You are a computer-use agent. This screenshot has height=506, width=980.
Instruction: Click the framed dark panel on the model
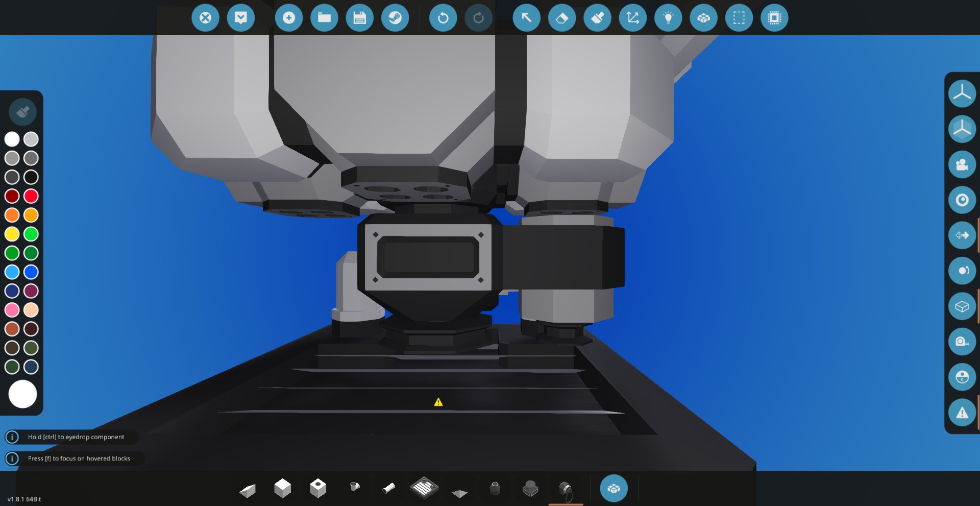click(x=428, y=257)
